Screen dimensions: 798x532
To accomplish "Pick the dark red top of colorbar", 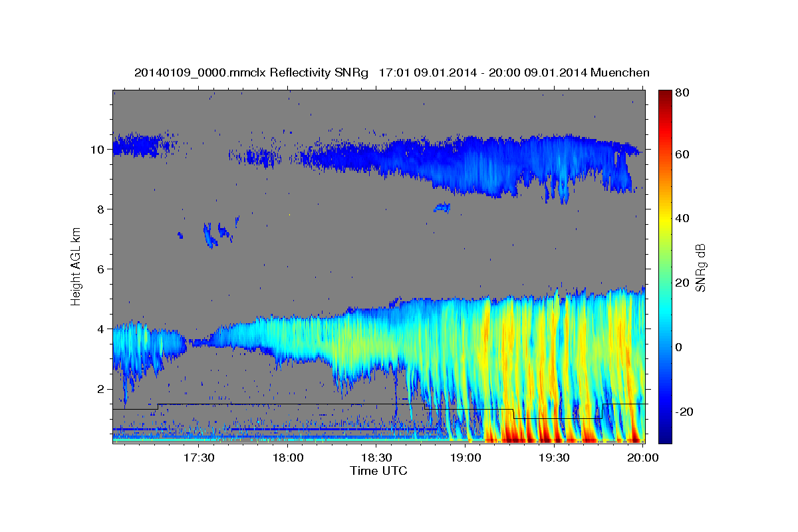I will (665, 95).
